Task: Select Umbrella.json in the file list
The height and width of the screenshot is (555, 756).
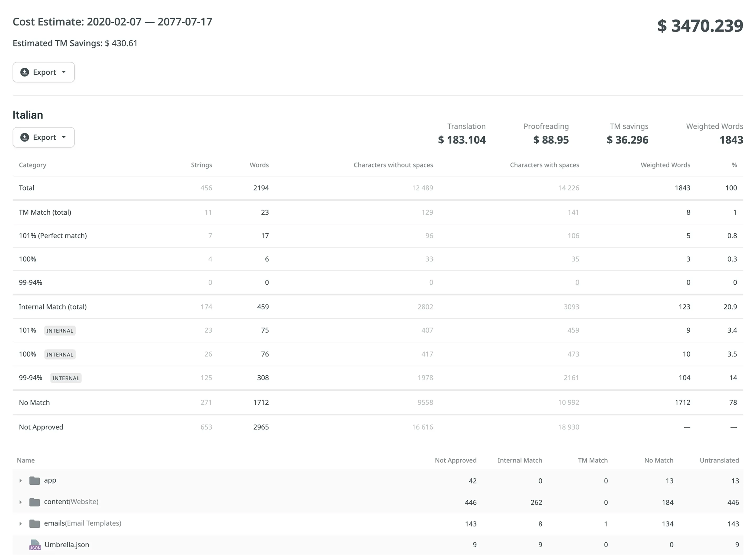Action: click(x=67, y=544)
